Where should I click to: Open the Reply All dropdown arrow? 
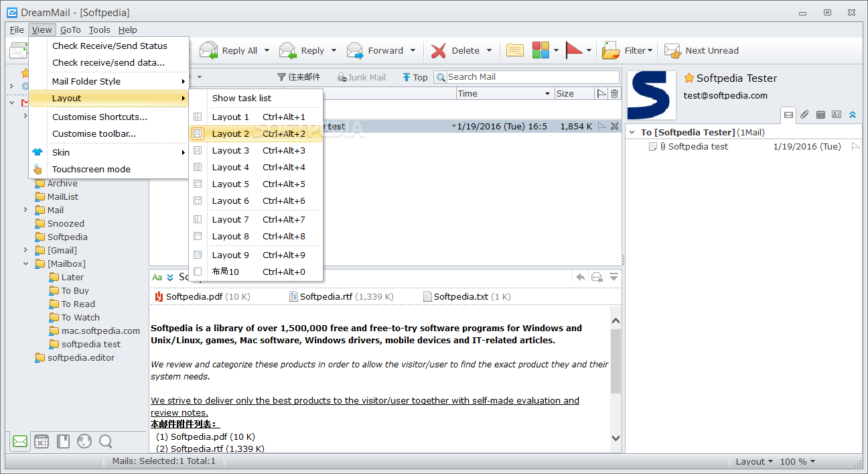coord(267,50)
